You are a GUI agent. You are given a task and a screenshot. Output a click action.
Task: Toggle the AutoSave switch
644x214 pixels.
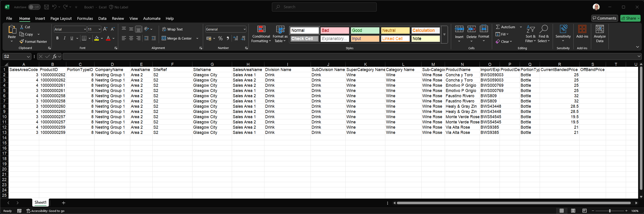click(x=34, y=7)
